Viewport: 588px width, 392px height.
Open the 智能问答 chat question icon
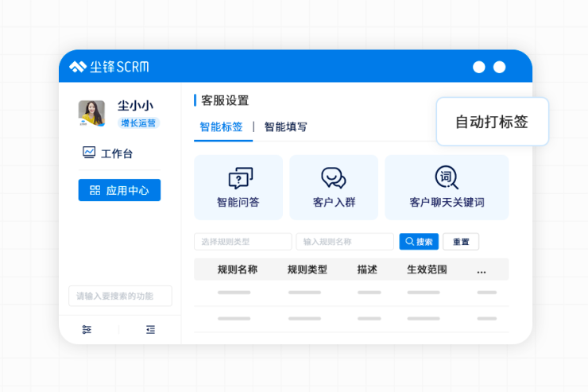(x=240, y=177)
